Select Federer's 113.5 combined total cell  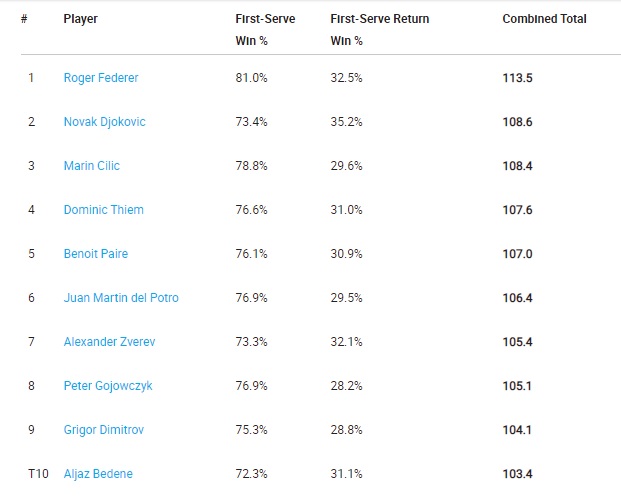(x=518, y=78)
